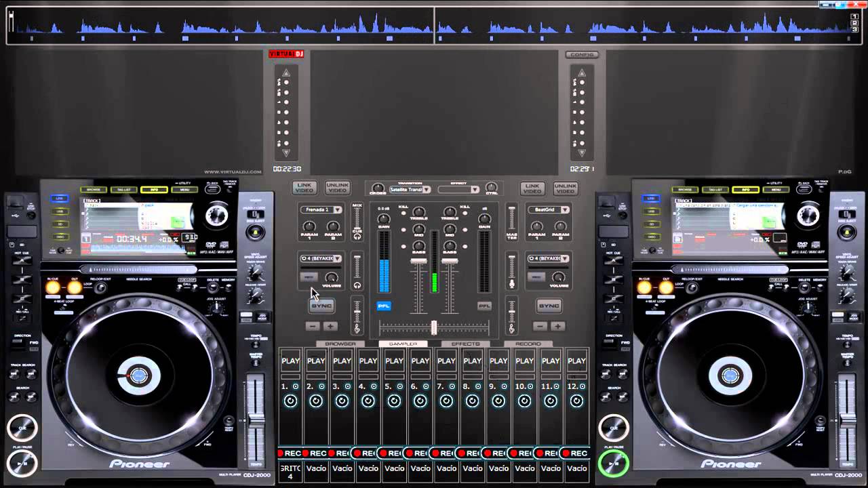This screenshot has width=868, height=488.
Task: Click the Cross knob beside Transition
Action: (x=378, y=188)
